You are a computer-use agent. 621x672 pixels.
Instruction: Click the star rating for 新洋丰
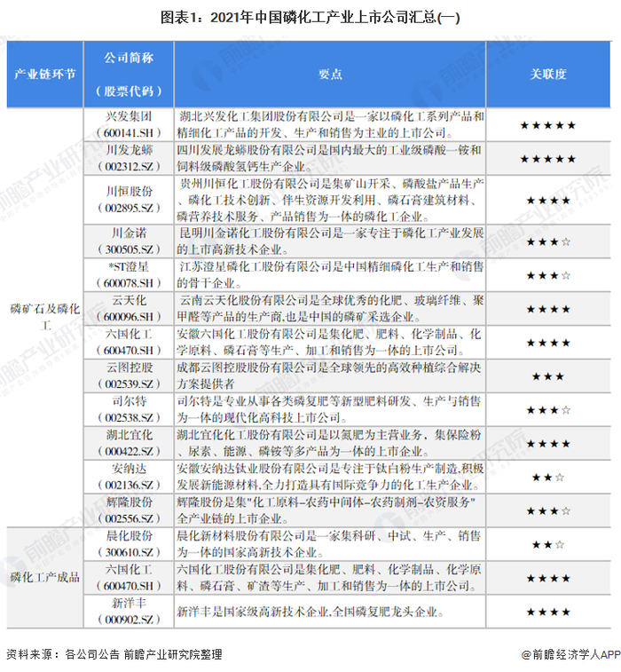(548, 612)
